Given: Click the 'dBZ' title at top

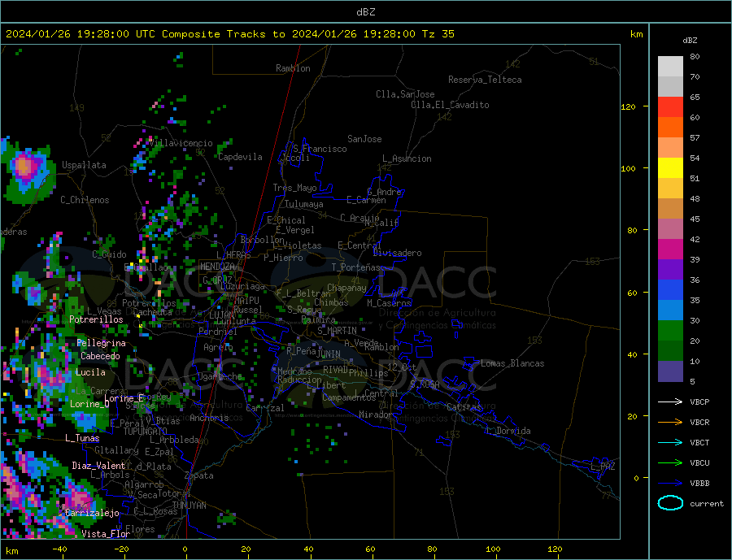Looking at the screenshot, I should click(x=365, y=12).
